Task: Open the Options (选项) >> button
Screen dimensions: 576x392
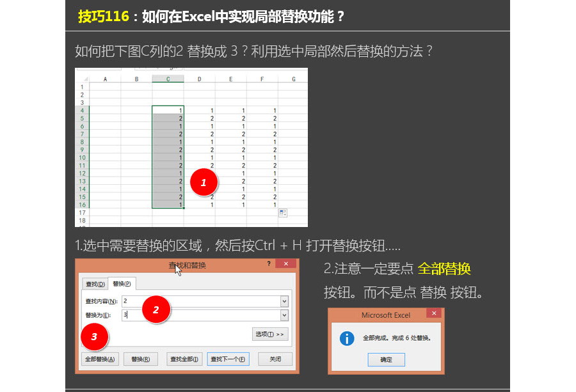Action: tap(270, 334)
